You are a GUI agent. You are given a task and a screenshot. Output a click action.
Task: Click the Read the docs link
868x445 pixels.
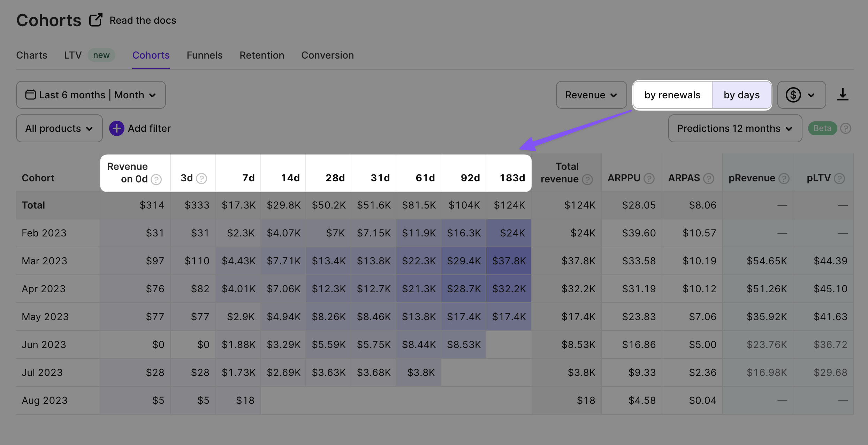coord(143,20)
